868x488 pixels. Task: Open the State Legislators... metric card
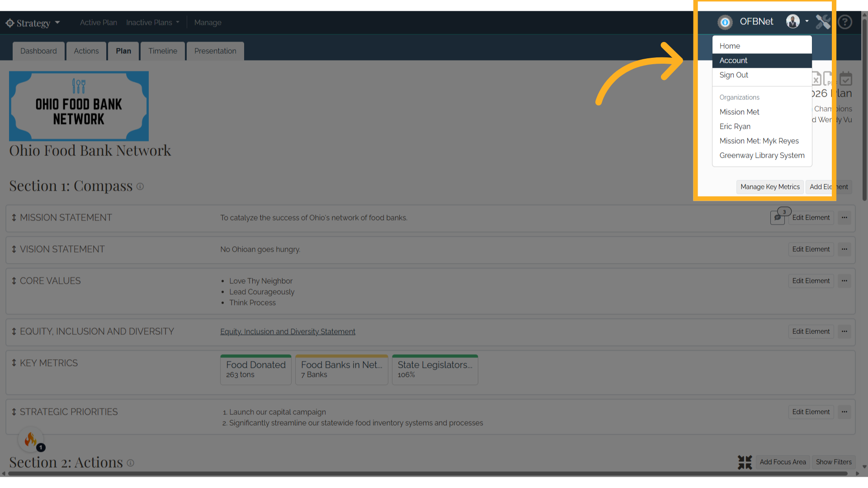pos(435,370)
